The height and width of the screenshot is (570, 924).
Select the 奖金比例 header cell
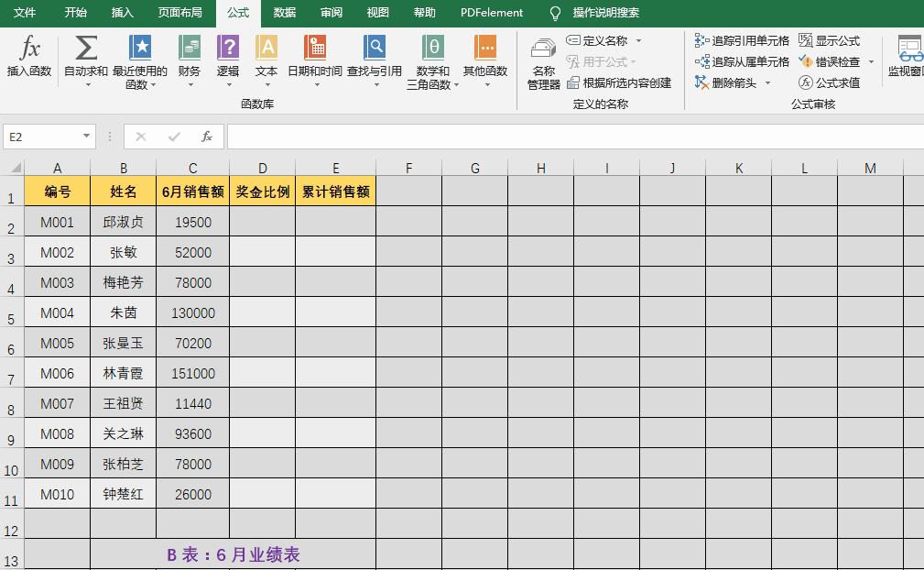[x=262, y=191]
